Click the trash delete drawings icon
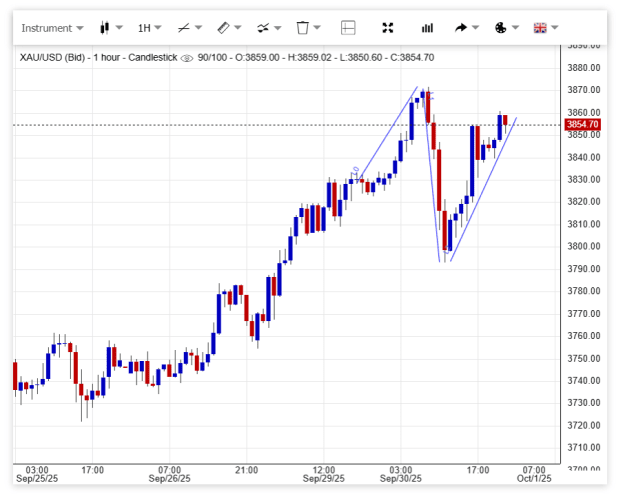 pyautogui.click(x=303, y=28)
